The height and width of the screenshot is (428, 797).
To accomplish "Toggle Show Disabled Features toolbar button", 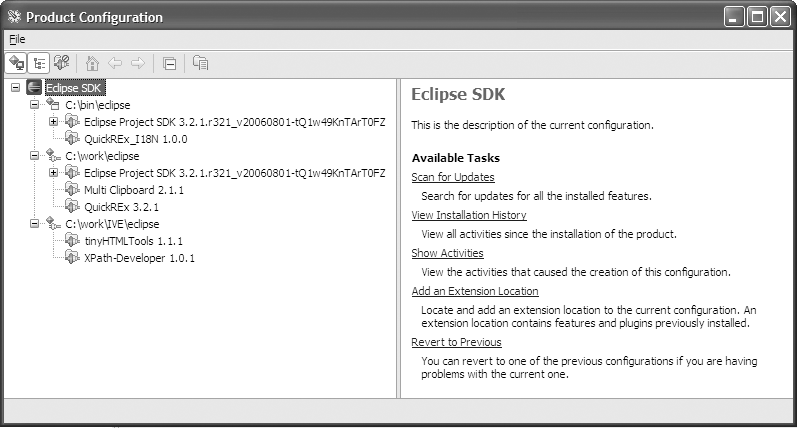I will [61, 63].
